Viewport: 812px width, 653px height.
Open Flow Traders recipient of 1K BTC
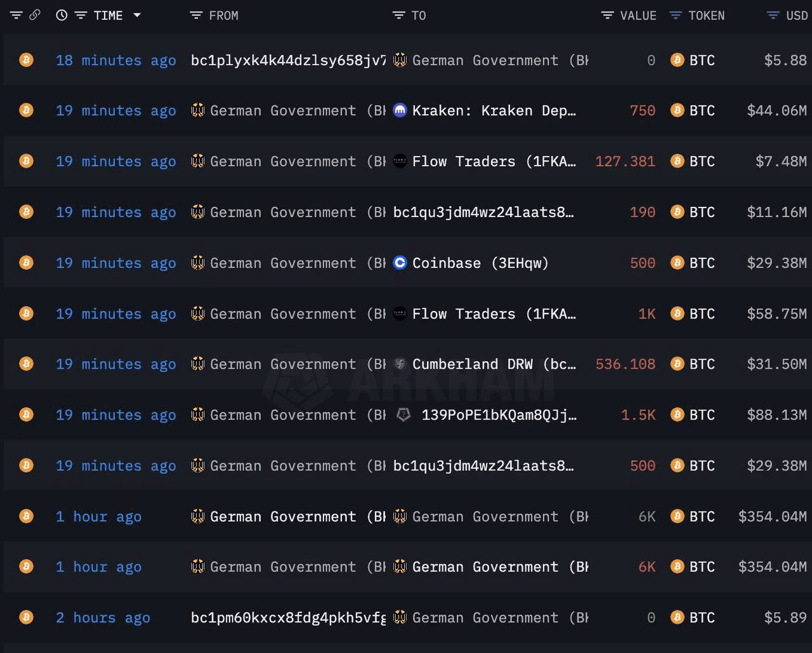pos(494,313)
